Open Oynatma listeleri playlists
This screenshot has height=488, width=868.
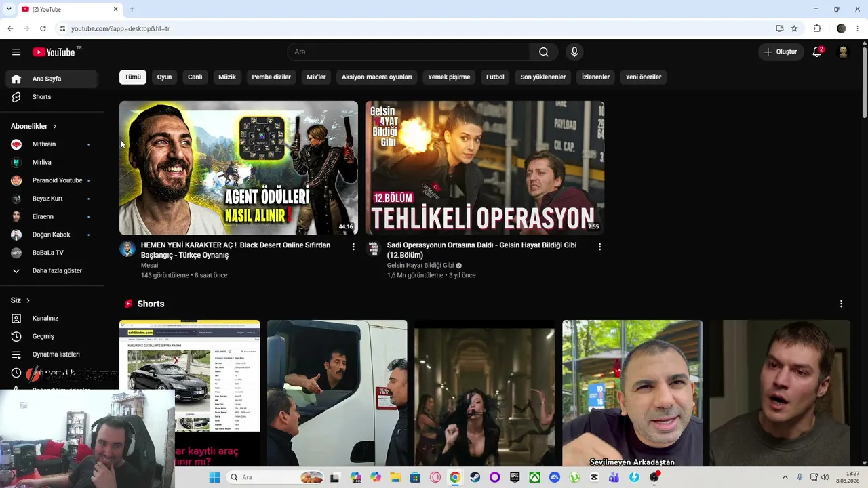tap(52, 354)
